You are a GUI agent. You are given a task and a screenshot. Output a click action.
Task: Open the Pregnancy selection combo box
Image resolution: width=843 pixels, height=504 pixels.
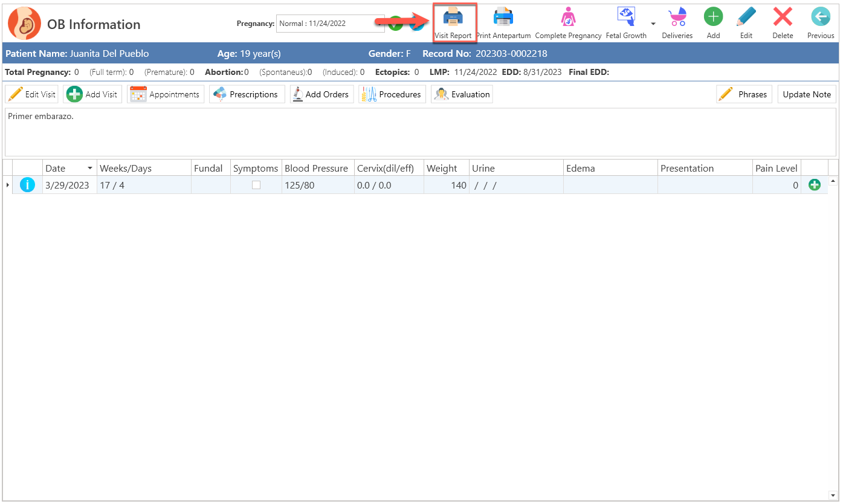[330, 24]
